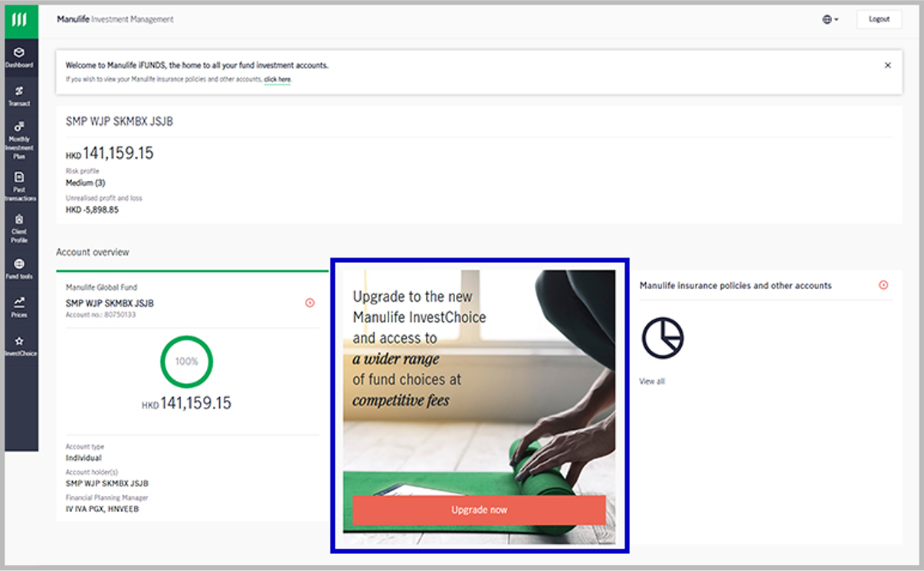The width and height of the screenshot is (924, 571).
Task: Dismiss the welcome banner with the X
Action: [x=888, y=65]
